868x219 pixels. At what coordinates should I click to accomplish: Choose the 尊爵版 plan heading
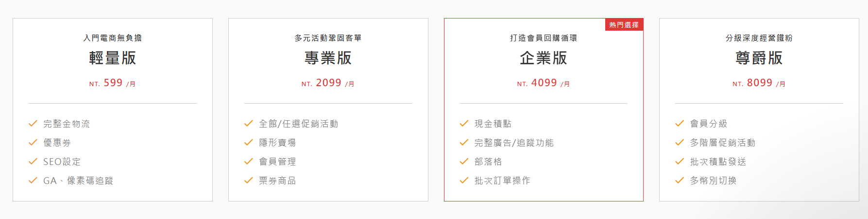759,58
